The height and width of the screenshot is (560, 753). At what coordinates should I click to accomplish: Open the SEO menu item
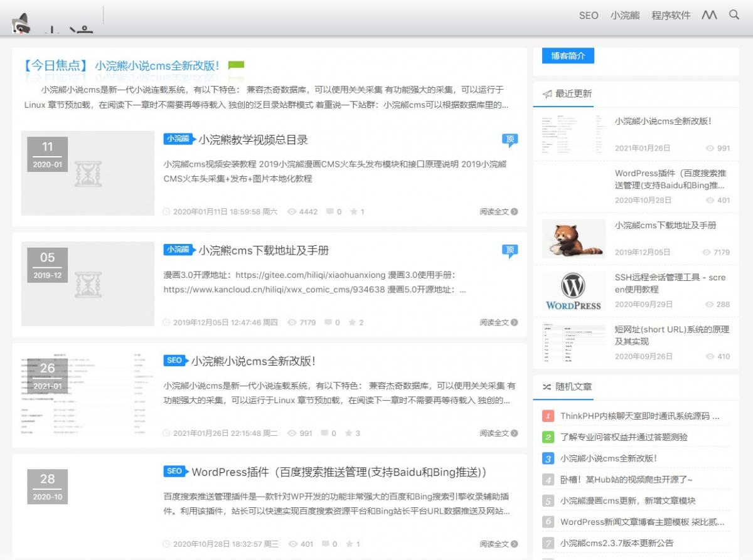click(x=589, y=16)
